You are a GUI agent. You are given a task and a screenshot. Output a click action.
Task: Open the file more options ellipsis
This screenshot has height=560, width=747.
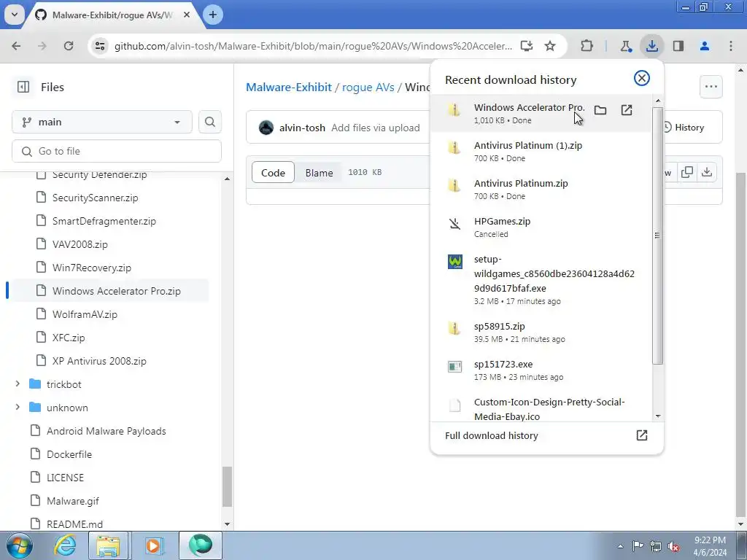coord(711,87)
